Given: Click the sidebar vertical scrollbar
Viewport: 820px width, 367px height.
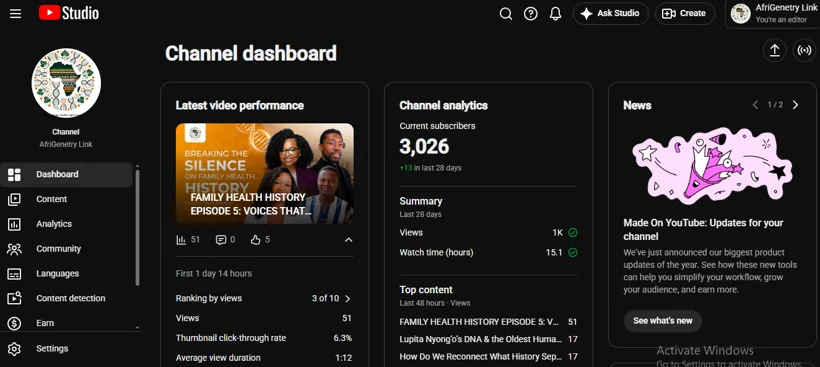Looking at the screenshot, I should (x=138, y=227).
